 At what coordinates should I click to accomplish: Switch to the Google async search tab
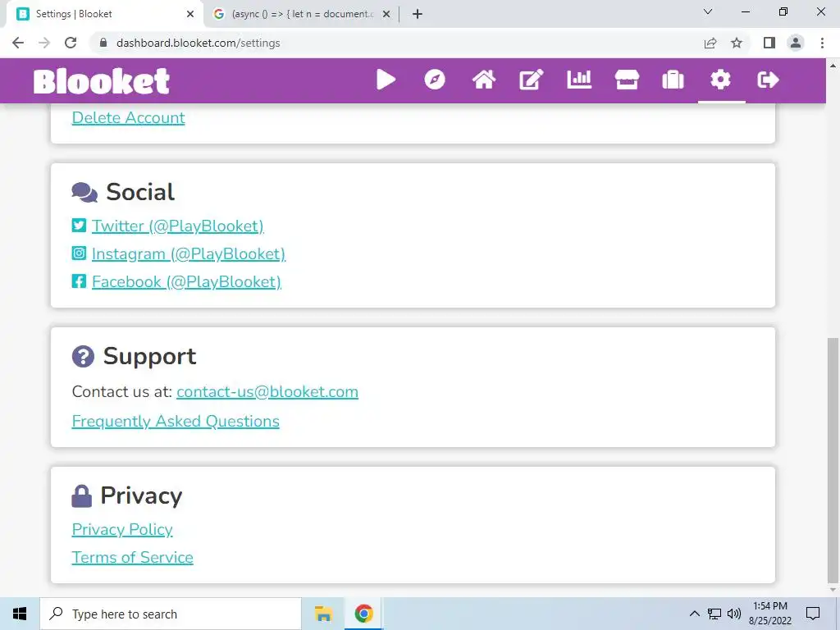tap(300, 15)
